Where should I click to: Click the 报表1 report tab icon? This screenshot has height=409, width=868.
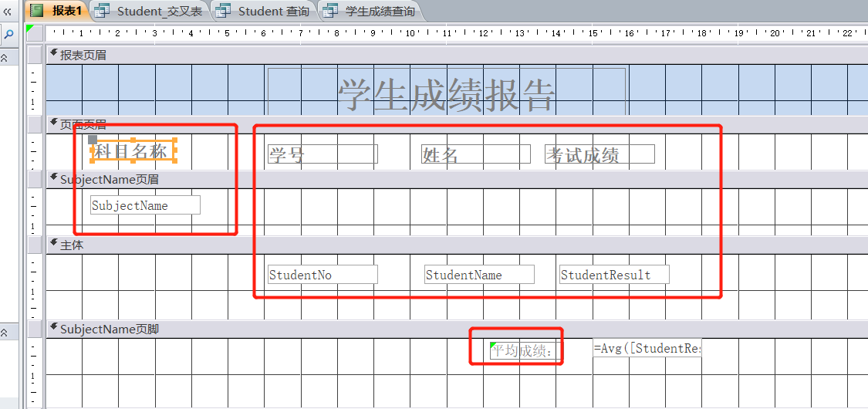(x=36, y=11)
